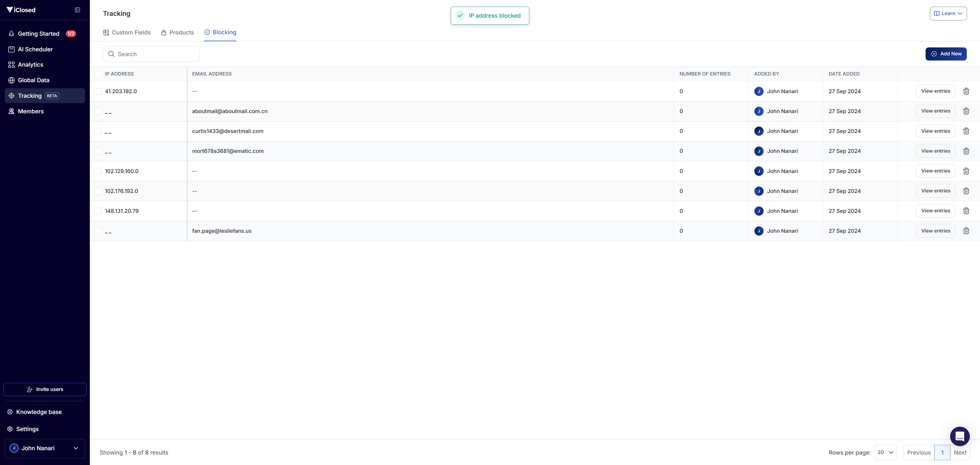Open the chat support bubble
980x465 pixels.
click(960, 436)
